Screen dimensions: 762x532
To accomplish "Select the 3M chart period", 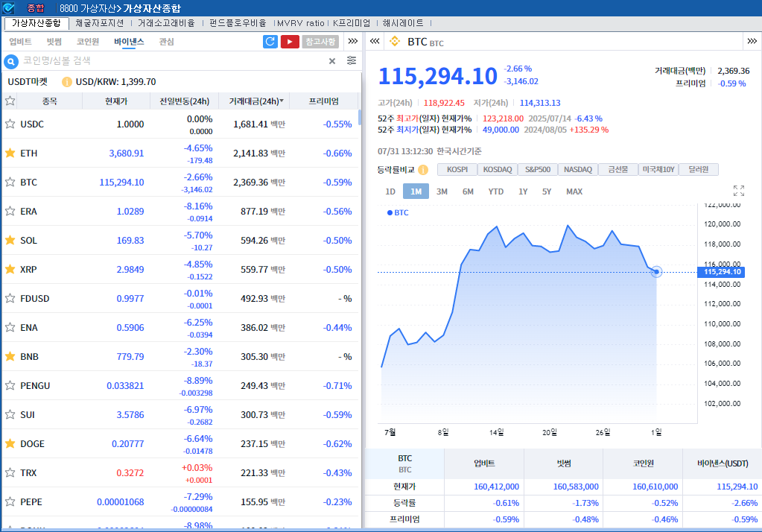I will click(442, 191).
